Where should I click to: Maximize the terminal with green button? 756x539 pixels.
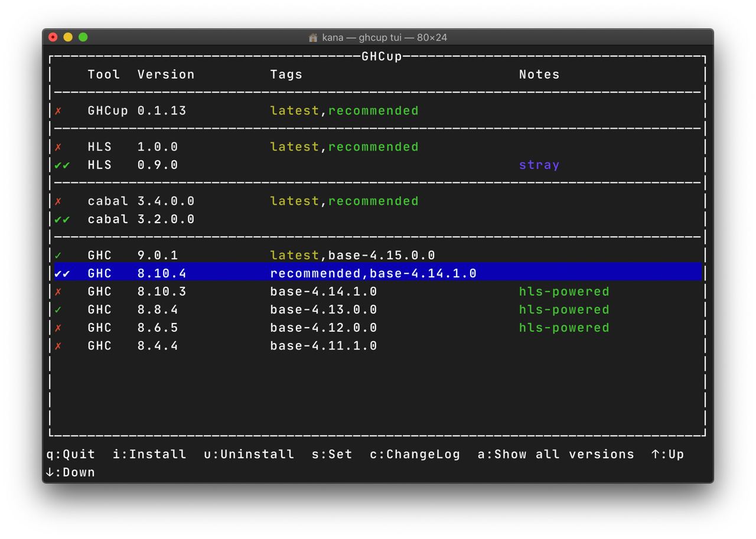[83, 37]
